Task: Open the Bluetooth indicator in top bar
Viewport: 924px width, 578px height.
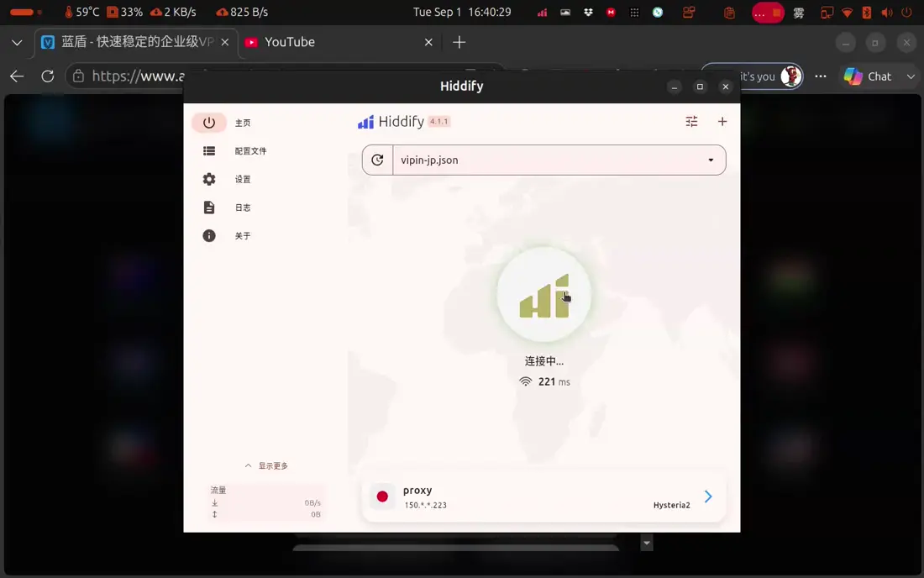Action: (866, 12)
